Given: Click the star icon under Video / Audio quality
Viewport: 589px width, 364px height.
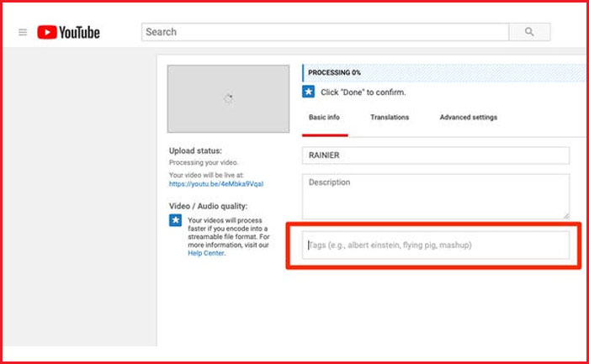Looking at the screenshot, I should point(175,220).
